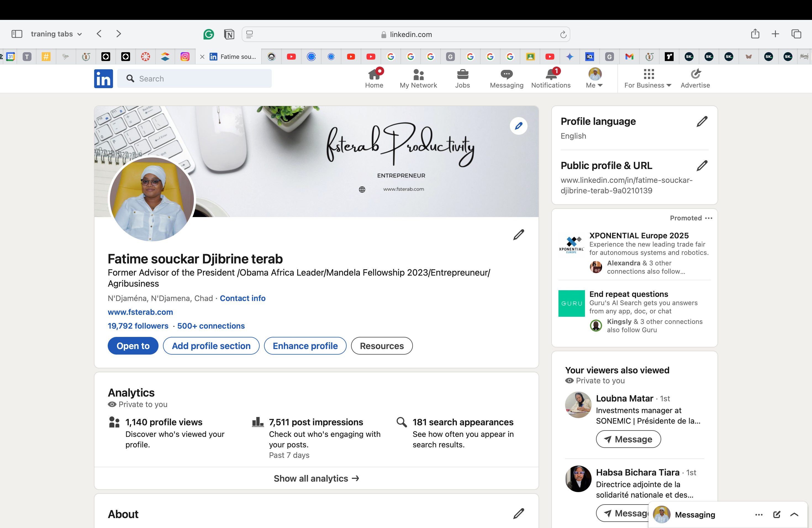Open Contact info link

242,298
